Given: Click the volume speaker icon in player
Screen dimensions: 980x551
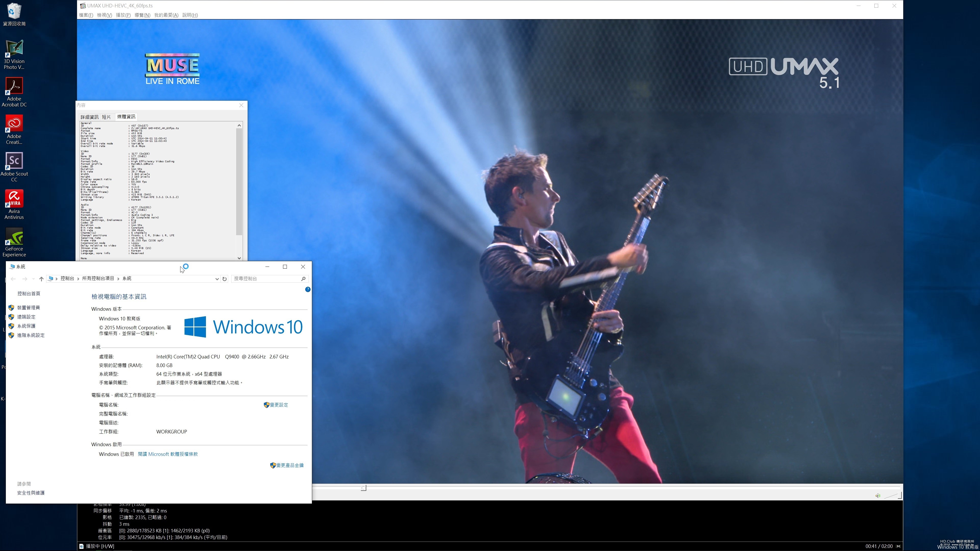Looking at the screenshot, I should click(877, 495).
